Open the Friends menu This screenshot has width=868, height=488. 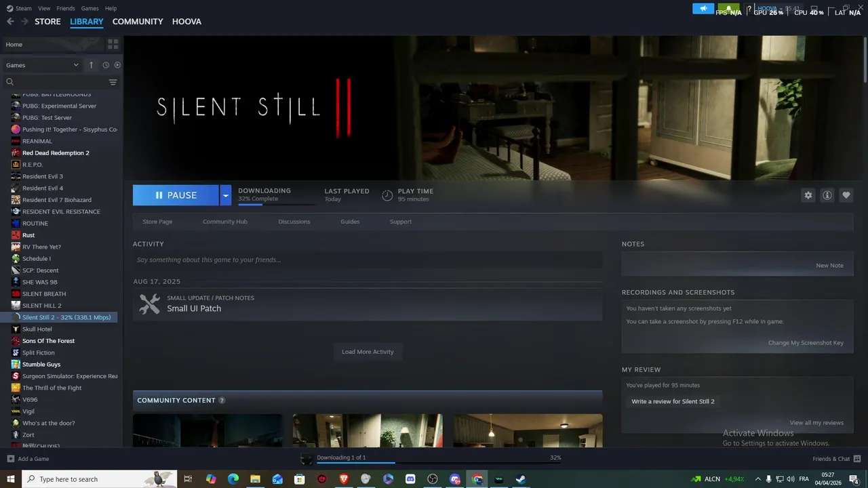pos(66,8)
